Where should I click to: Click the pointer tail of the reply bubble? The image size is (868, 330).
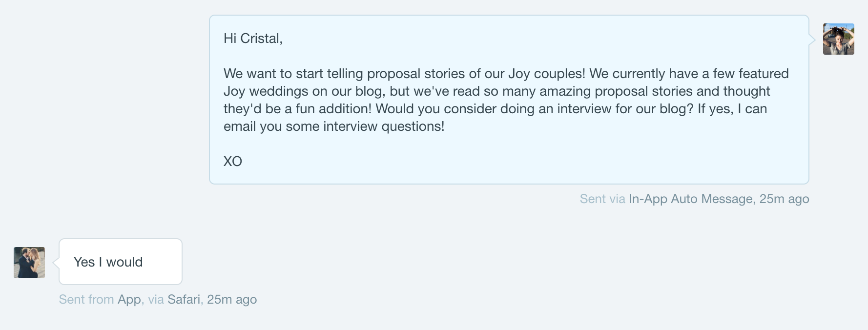56,263
